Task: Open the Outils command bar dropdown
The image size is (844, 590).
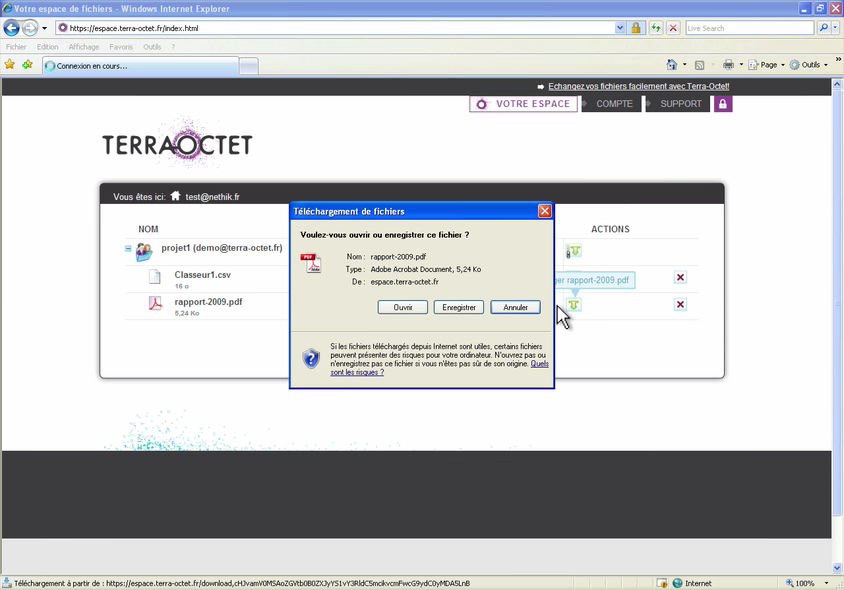Action: click(x=809, y=65)
